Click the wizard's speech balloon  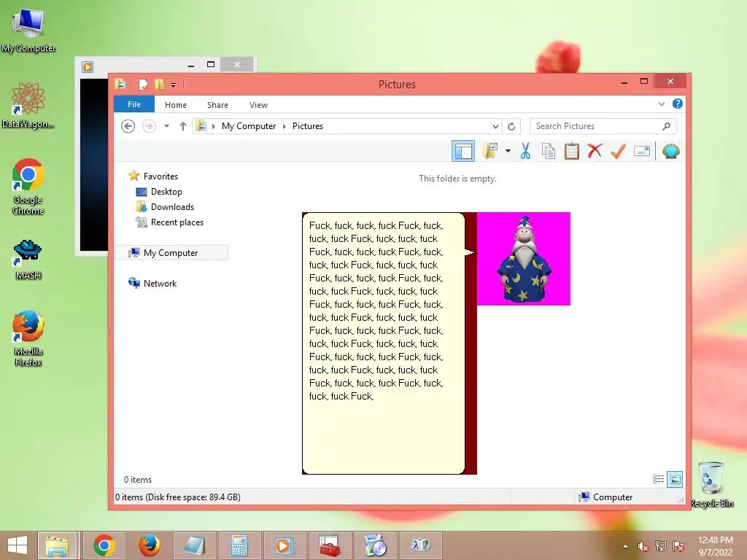(384, 343)
